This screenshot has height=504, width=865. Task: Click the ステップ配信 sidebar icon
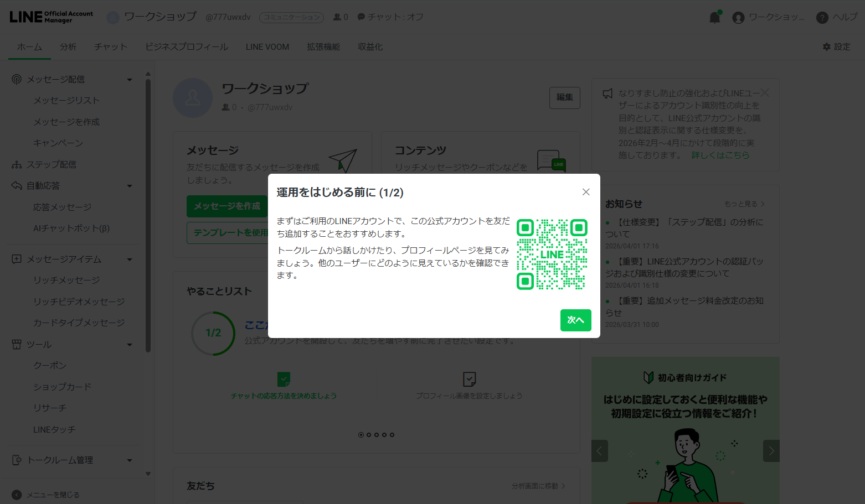coord(16,164)
